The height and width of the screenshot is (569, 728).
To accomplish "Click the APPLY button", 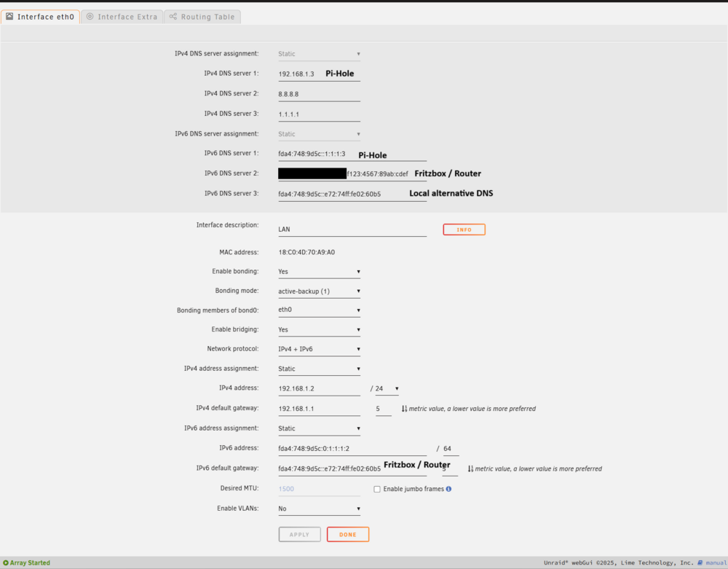I will pos(299,535).
